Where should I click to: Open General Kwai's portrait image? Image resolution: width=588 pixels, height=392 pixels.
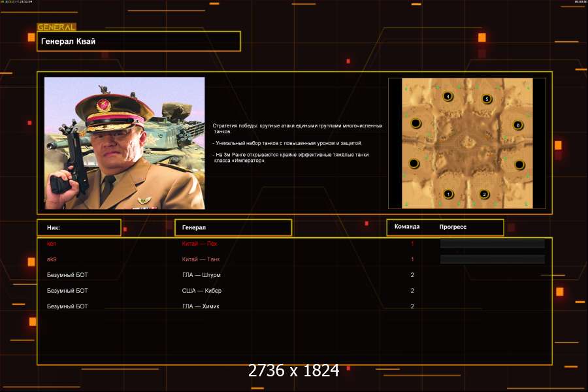coord(125,143)
